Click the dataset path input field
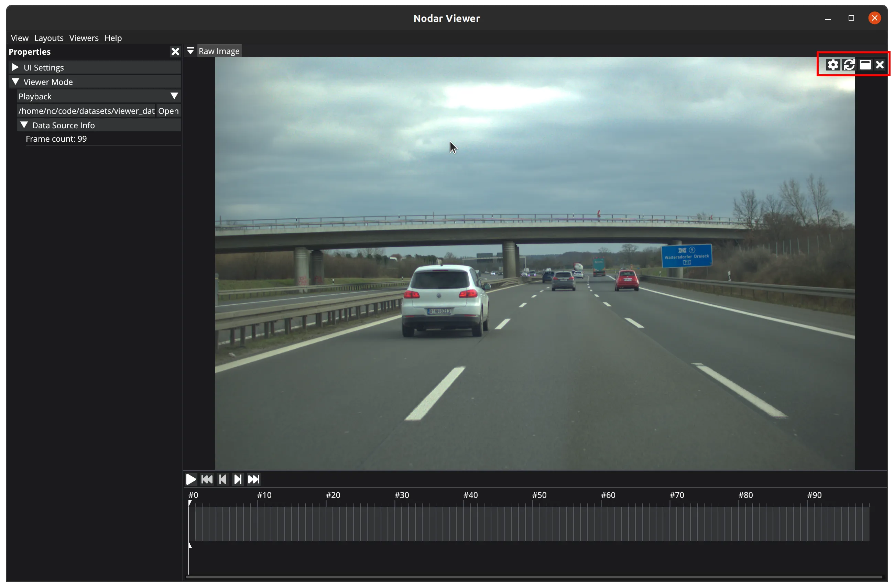This screenshot has width=894, height=588. point(86,111)
